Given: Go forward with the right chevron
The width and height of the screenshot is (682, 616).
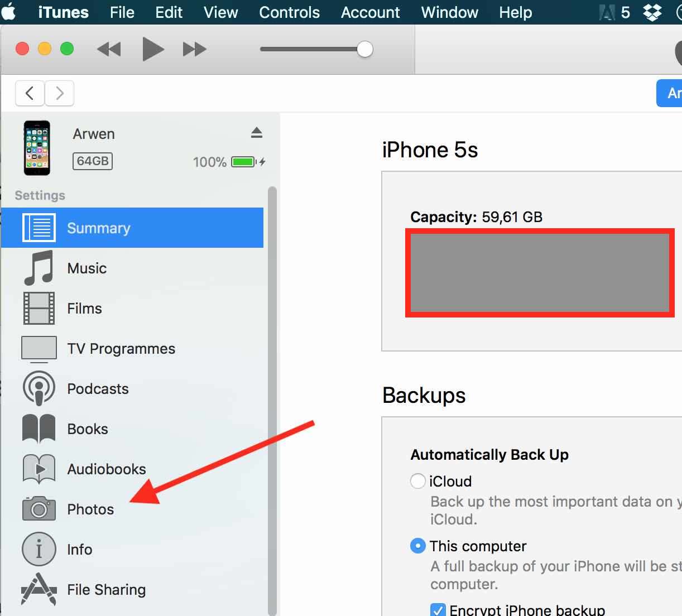Looking at the screenshot, I should pyautogui.click(x=59, y=93).
